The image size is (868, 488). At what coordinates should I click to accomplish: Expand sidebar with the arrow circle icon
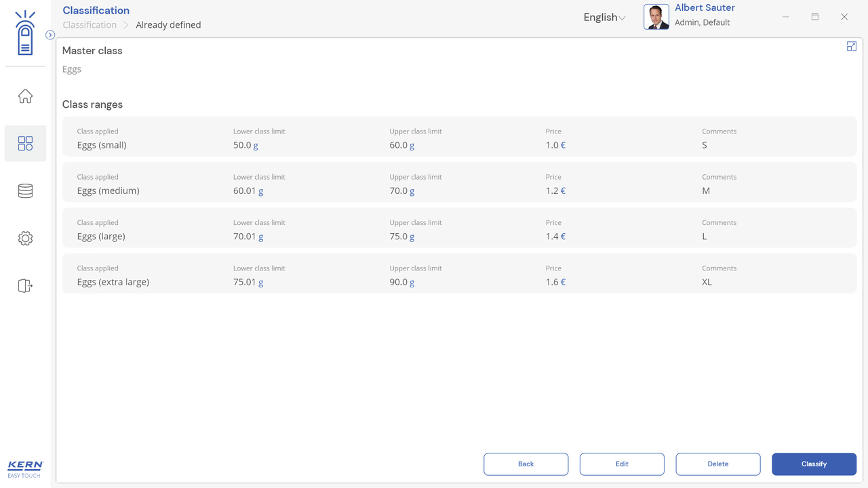coord(50,35)
